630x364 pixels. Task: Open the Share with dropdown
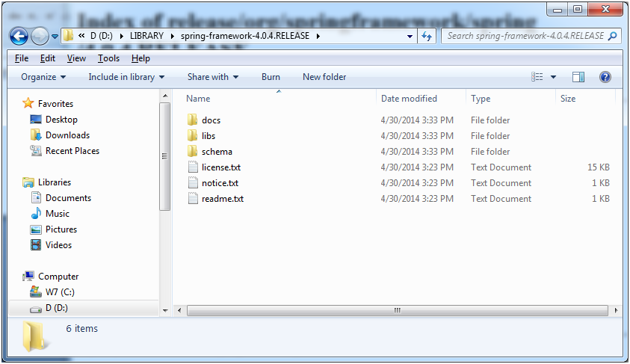pyautogui.click(x=213, y=77)
